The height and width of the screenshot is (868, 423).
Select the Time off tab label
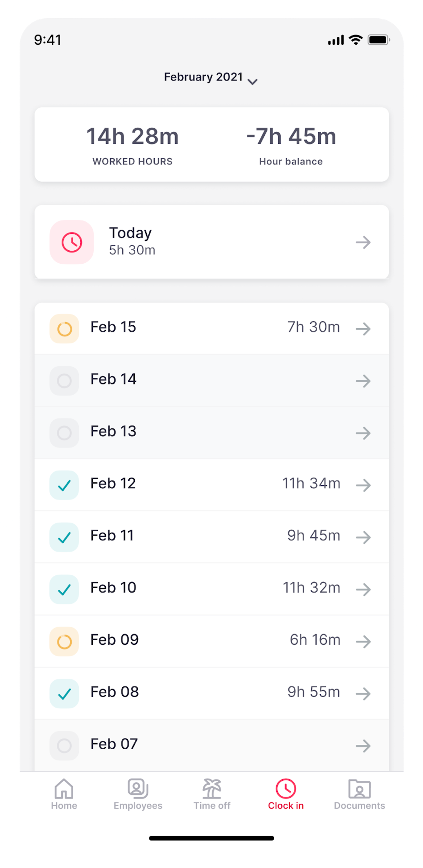[212, 806]
